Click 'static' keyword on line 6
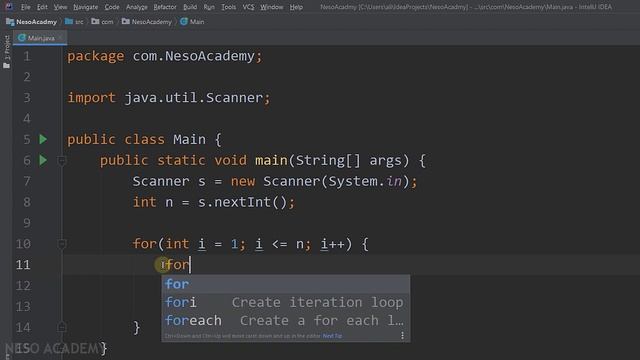This screenshot has width=640, height=360. pos(181,160)
